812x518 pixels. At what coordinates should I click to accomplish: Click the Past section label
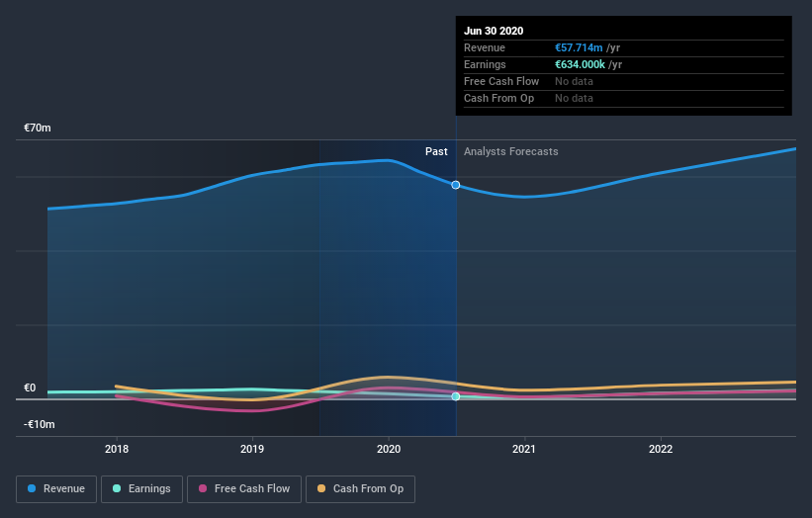point(436,151)
